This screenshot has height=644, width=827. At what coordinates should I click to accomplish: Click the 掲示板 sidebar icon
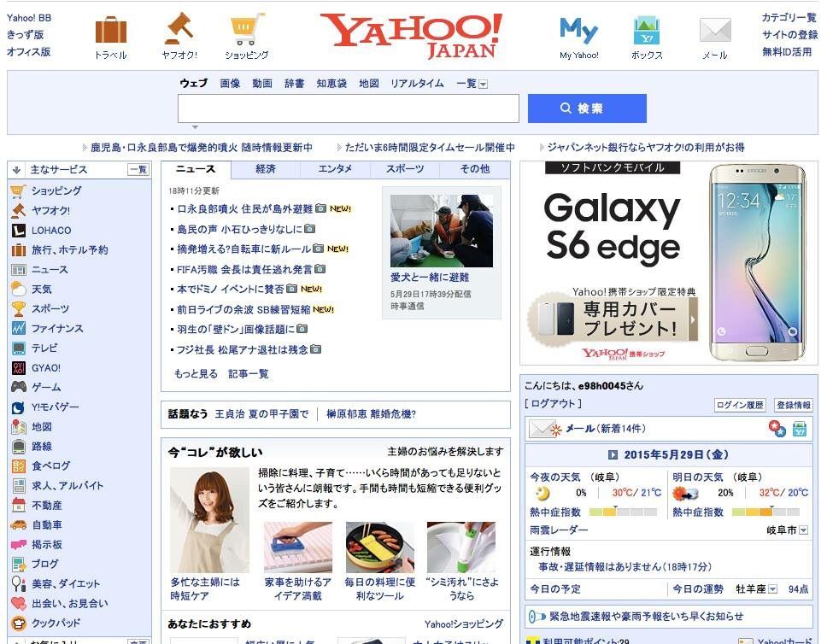pos(19,544)
